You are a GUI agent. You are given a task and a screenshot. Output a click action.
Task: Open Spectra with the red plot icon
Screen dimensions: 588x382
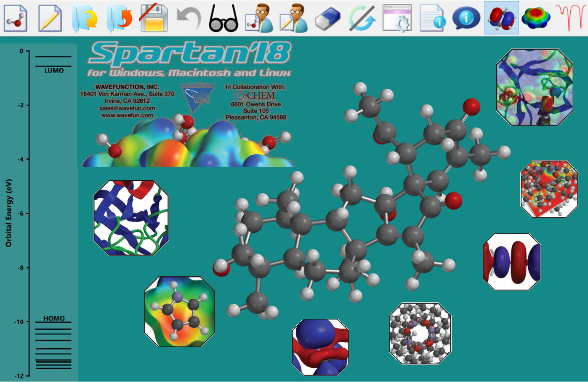tap(571, 18)
